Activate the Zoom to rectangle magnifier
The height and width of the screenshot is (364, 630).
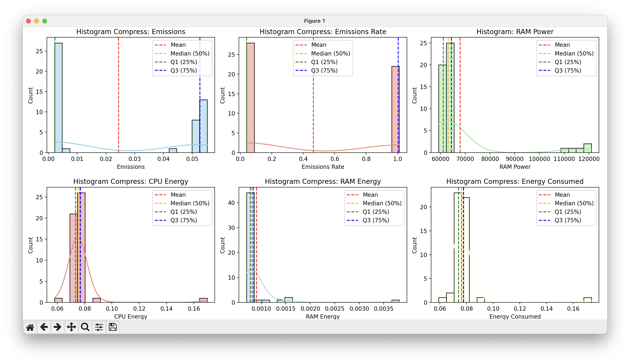pyautogui.click(x=85, y=327)
